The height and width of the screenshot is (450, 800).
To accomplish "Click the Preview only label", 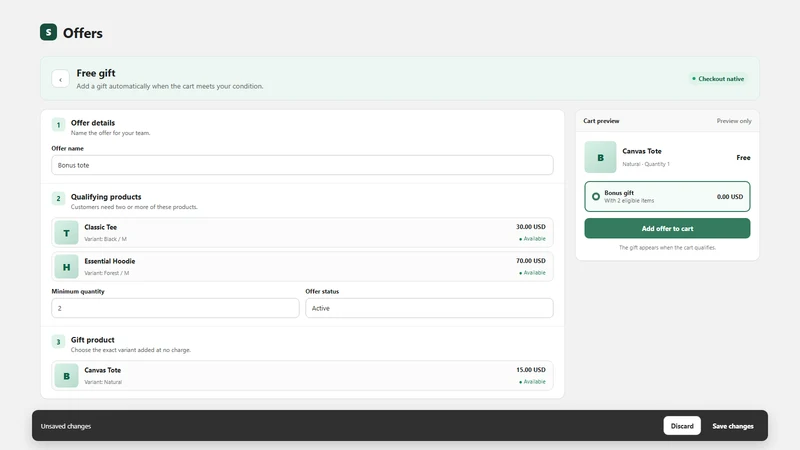I will (x=734, y=121).
